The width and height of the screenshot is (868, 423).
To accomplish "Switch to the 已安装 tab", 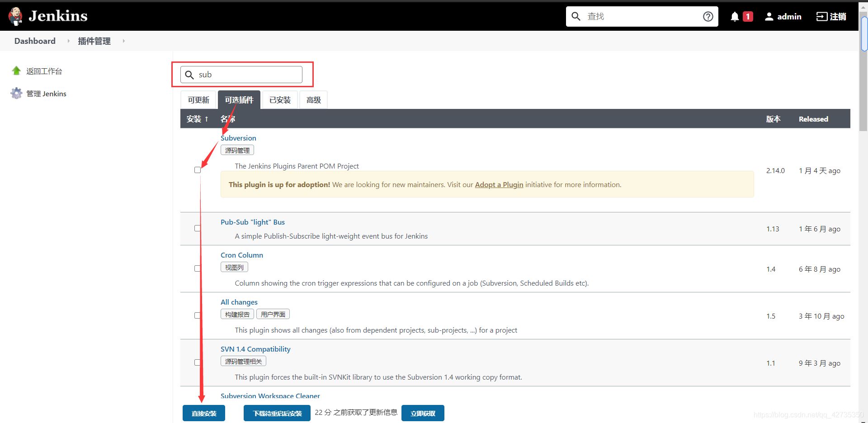I will pyautogui.click(x=280, y=100).
